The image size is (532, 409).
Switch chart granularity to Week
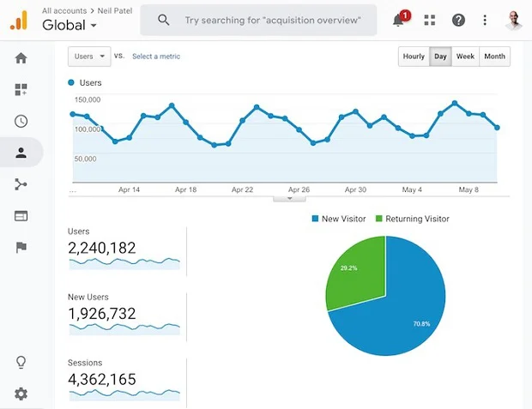coord(465,57)
